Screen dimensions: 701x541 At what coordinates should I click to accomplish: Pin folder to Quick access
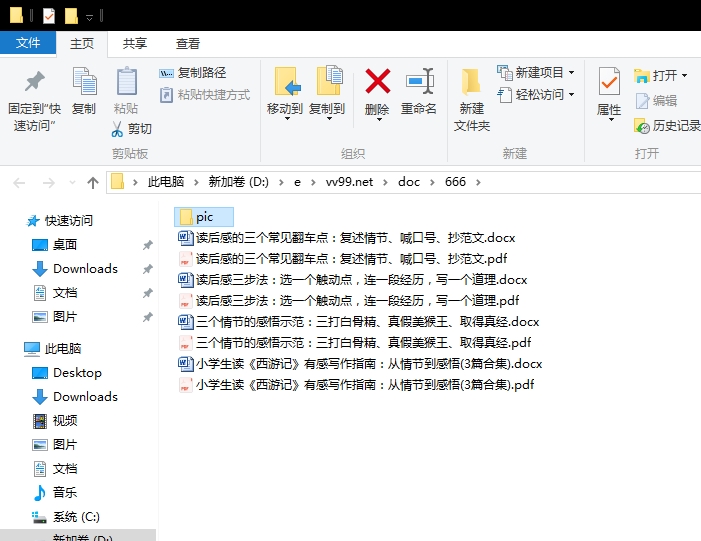(34, 101)
